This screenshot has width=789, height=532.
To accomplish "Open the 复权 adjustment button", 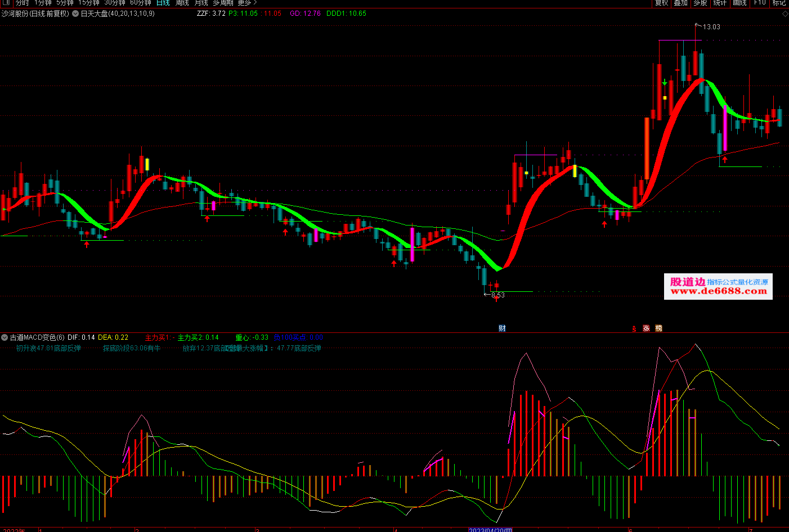I will 661,3.
